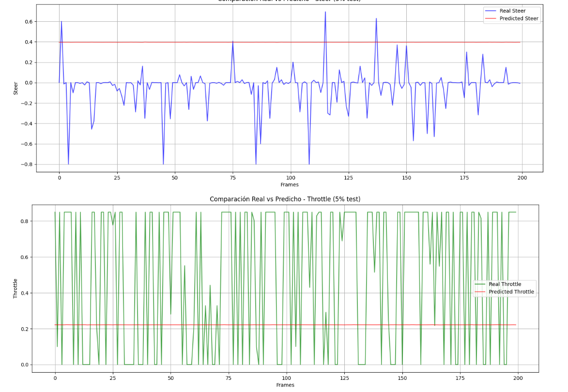The image size is (568, 392).
Task: Pick the 200 tick on the Throttle x-axis
Action: (518, 378)
